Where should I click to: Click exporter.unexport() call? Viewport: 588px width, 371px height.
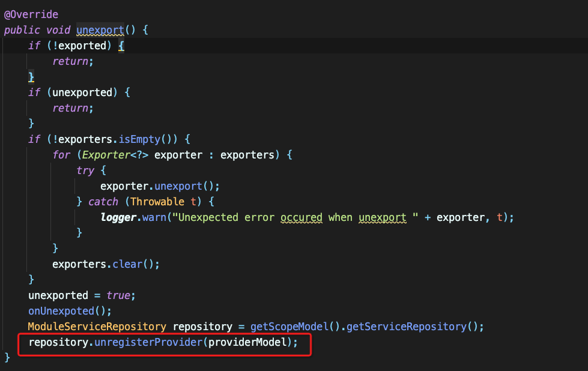point(160,186)
